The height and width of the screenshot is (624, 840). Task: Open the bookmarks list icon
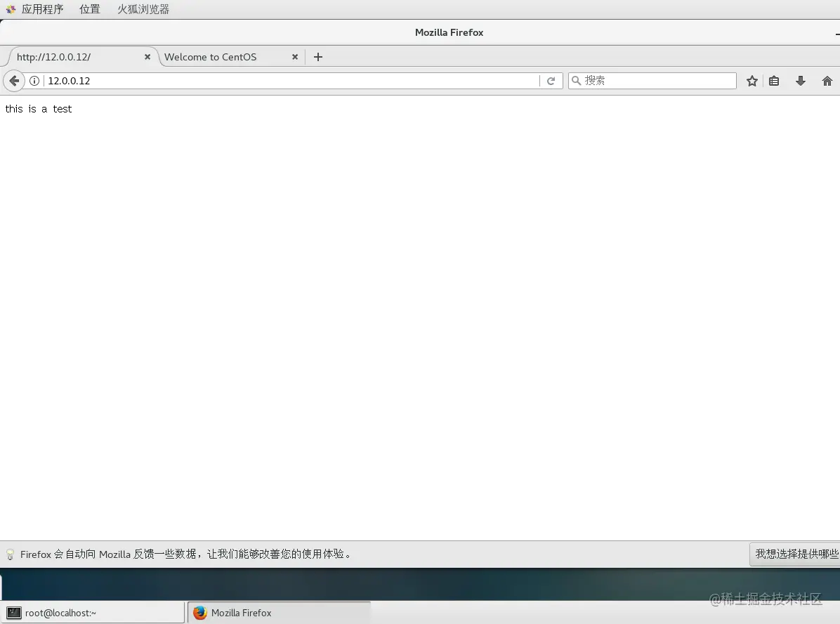(x=774, y=81)
